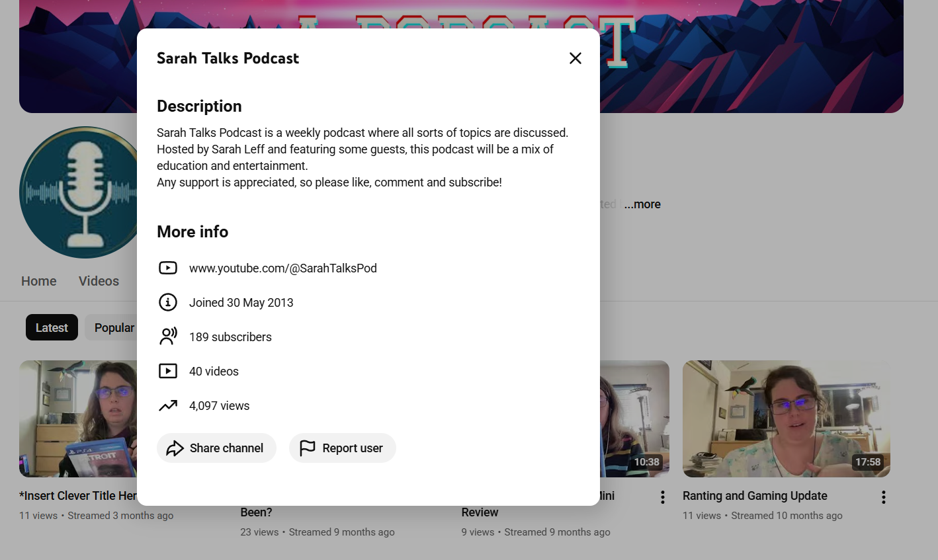
Task: Click the 'Joined 30 May 2013' text
Action: [241, 303]
